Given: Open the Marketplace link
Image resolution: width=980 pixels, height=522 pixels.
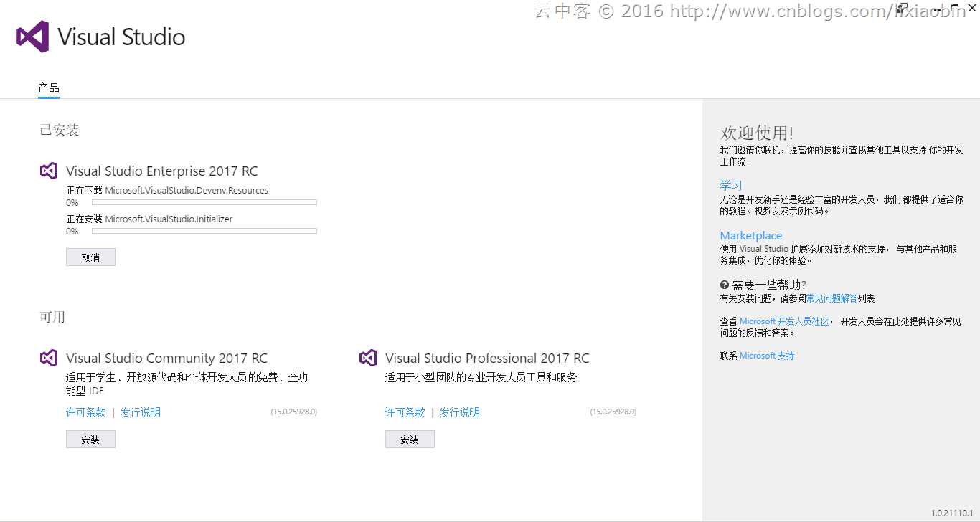Looking at the screenshot, I should (x=751, y=235).
